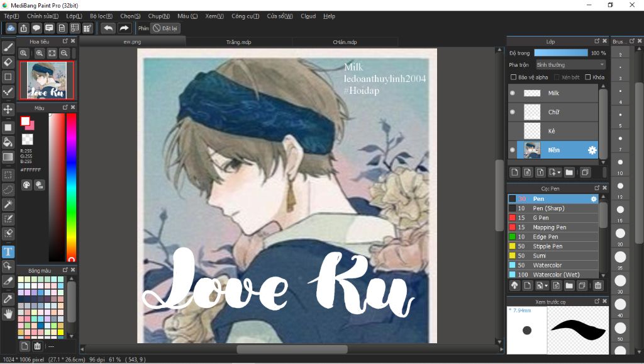Show the hidden Kẻ layer
This screenshot has width=644, height=364.
tap(512, 131)
